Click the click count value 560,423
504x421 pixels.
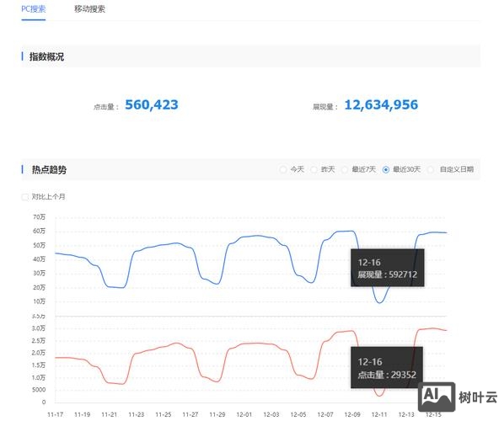152,104
